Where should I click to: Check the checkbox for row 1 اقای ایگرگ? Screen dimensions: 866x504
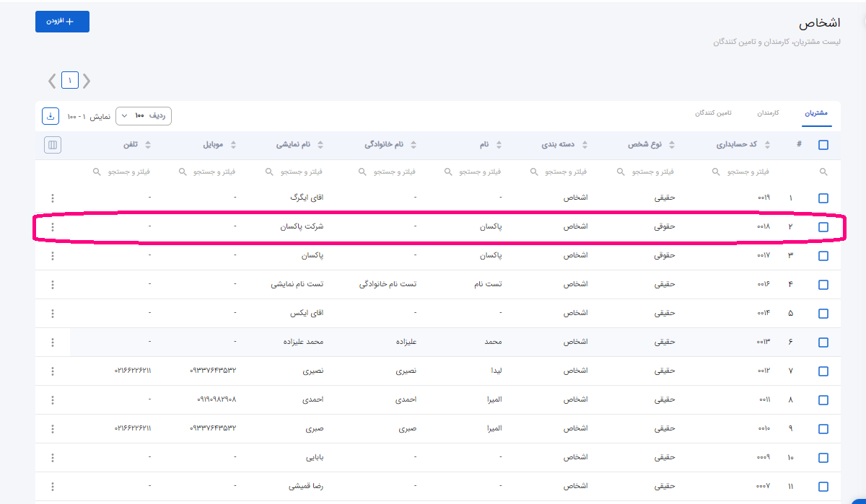823,198
